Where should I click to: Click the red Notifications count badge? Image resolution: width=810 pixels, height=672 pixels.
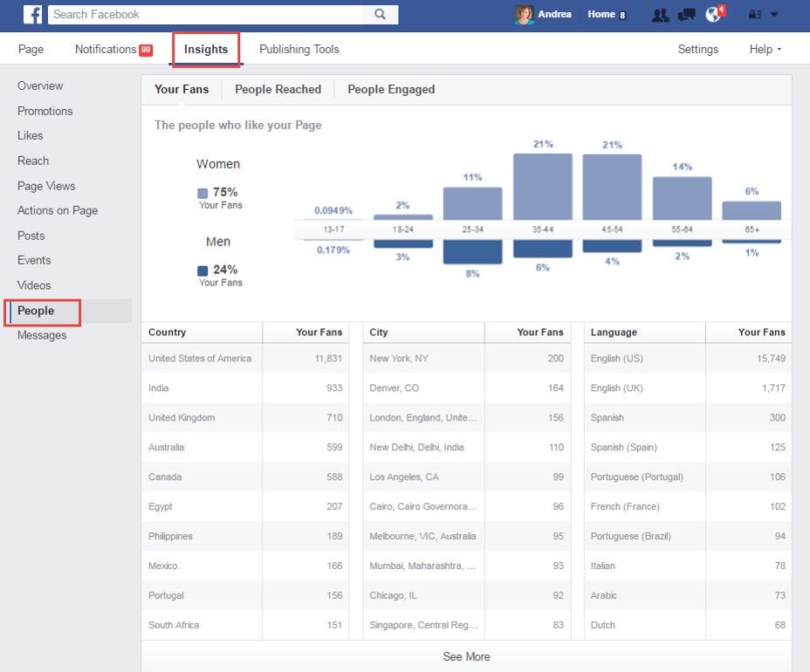tap(146, 50)
